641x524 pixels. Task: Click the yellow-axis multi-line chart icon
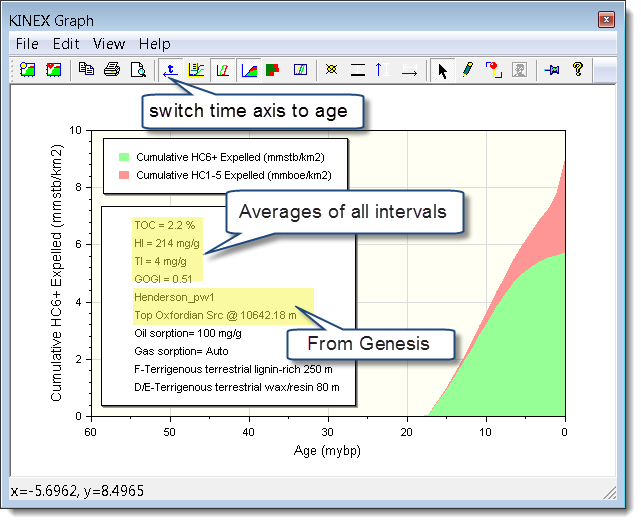197,70
